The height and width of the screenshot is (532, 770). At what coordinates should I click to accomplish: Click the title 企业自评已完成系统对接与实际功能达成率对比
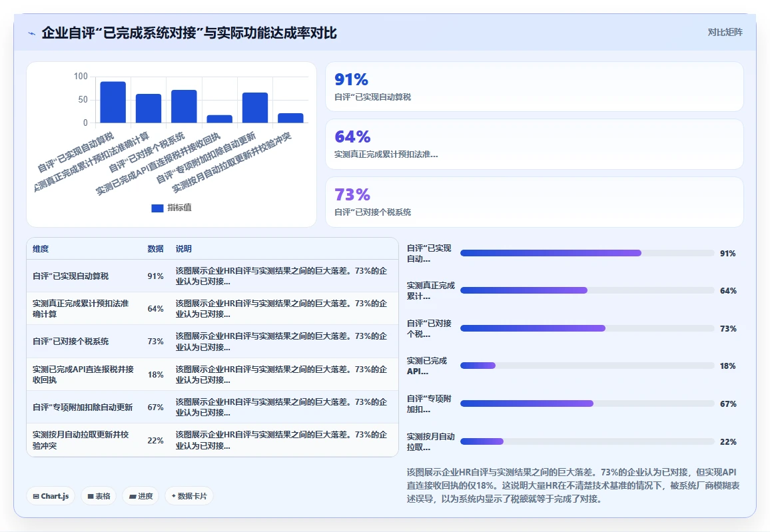[190, 33]
